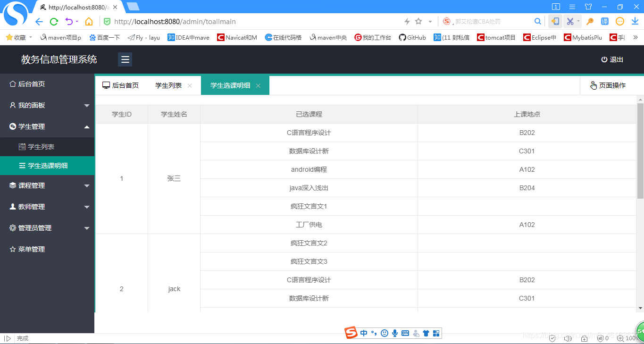Viewport: 644px width, 344px height.
Task: Switch to the 后台首页 tab
Action: 121,85
